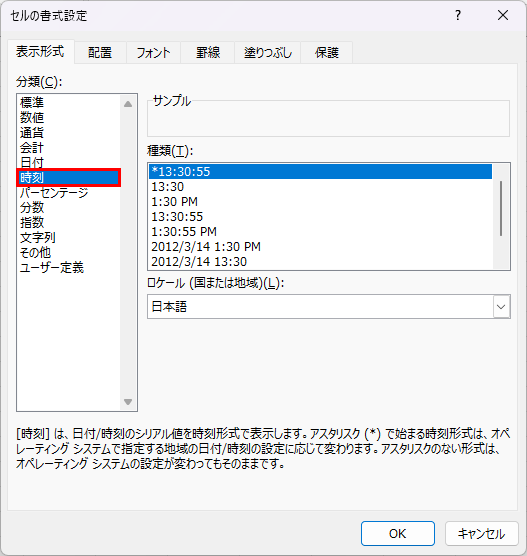527x556 pixels.
Task: Select 指数 category
Action: coord(69,223)
